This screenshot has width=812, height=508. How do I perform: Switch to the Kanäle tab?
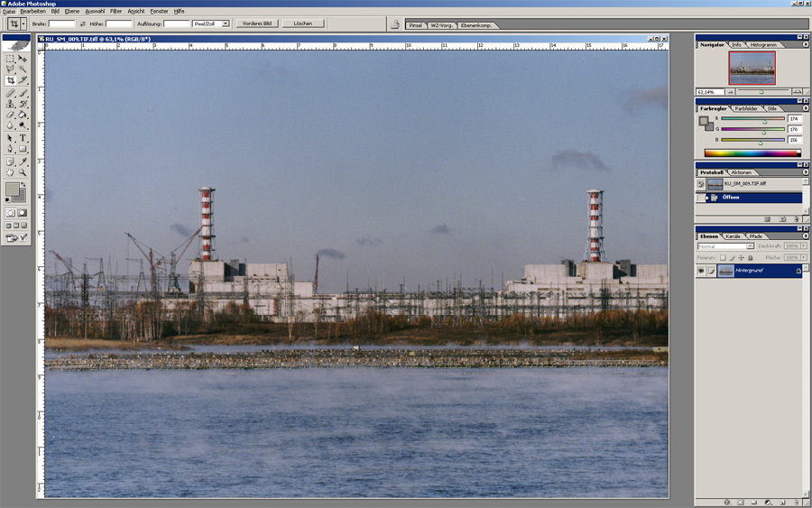pos(733,236)
